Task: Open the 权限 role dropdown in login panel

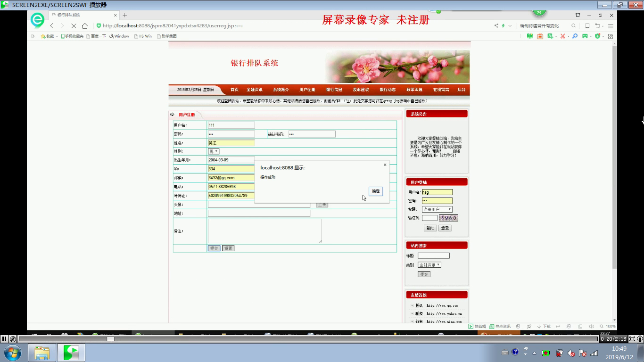Action: (x=437, y=209)
